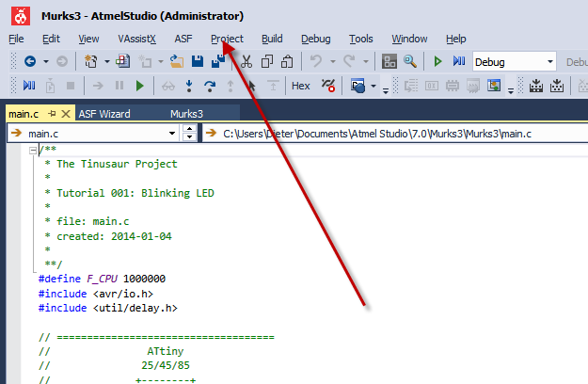Viewport: 588px width, 384px height.
Task: Open the VAssistX menu
Action: tap(136, 39)
